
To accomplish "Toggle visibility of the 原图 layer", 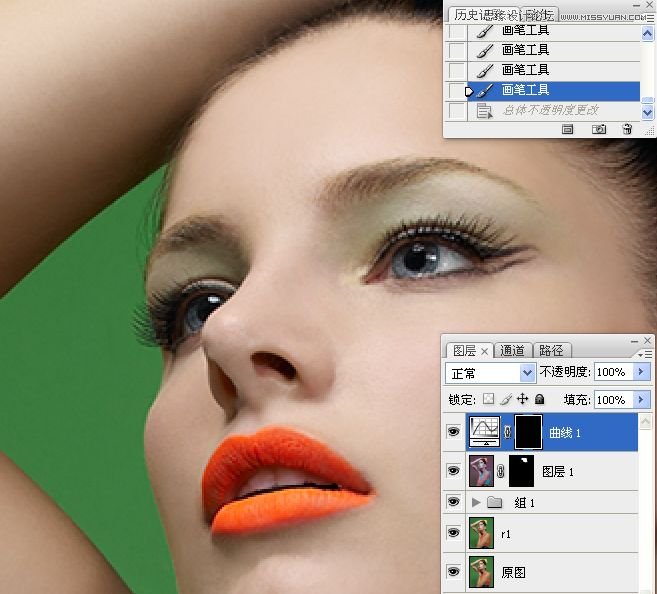I will [453, 571].
